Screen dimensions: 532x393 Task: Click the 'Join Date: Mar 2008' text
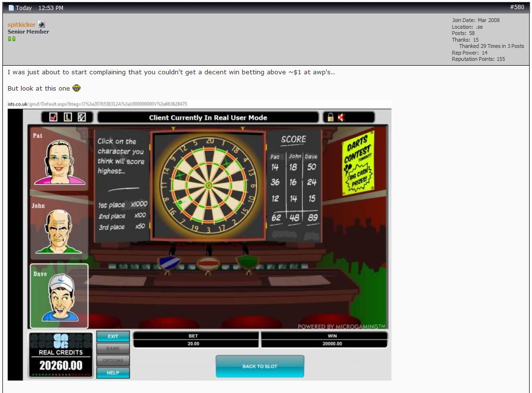476,20
